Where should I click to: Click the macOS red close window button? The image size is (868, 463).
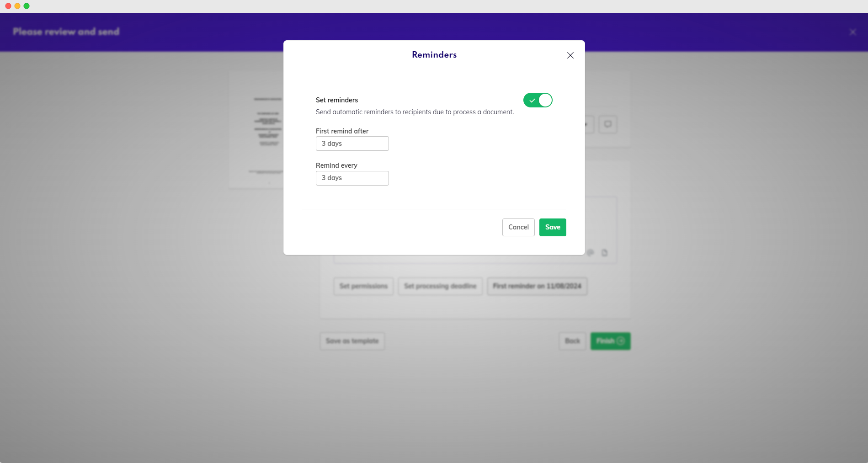pos(8,6)
